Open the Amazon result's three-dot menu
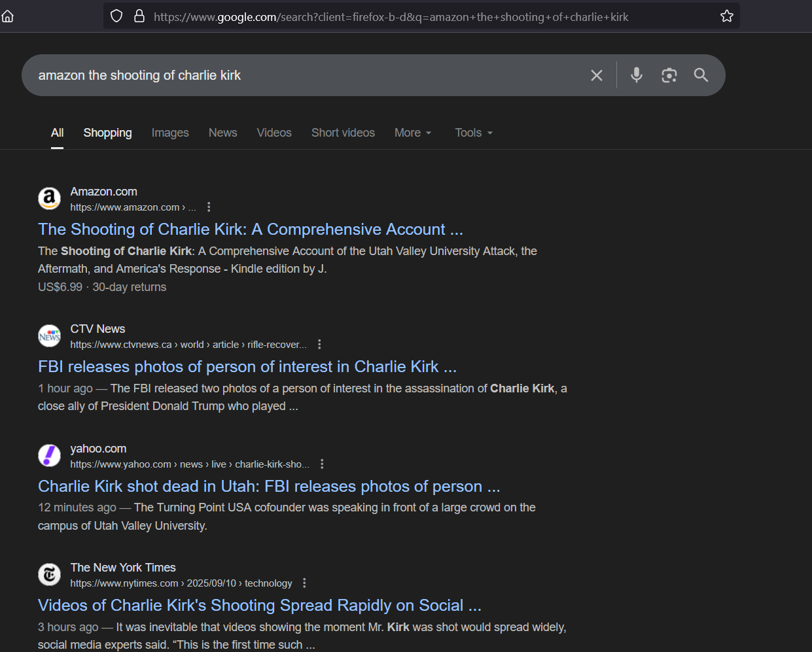Image resolution: width=812 pixels, height=652 pixels. click(x=209, y=207)
